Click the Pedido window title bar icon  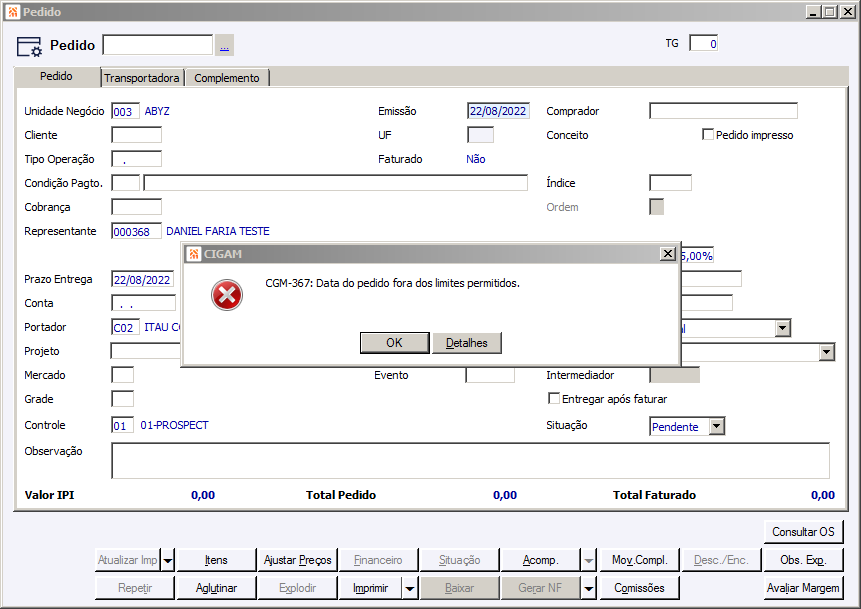tap(13, 12)
